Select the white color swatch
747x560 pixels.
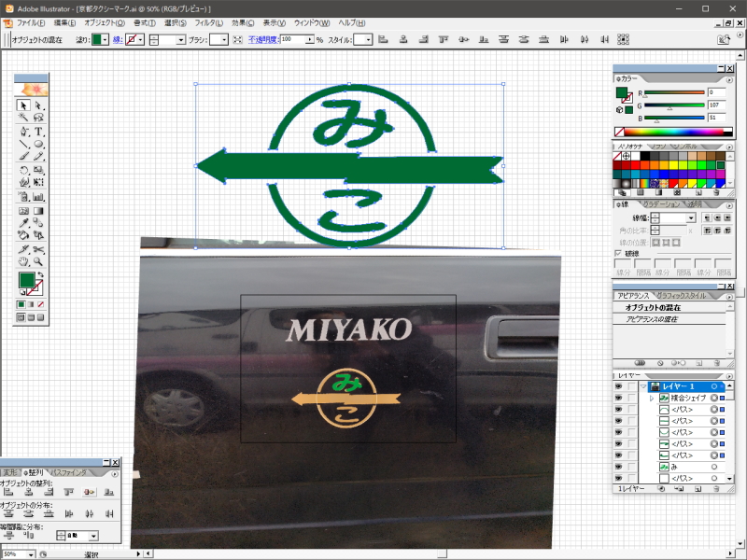point(636,156)
